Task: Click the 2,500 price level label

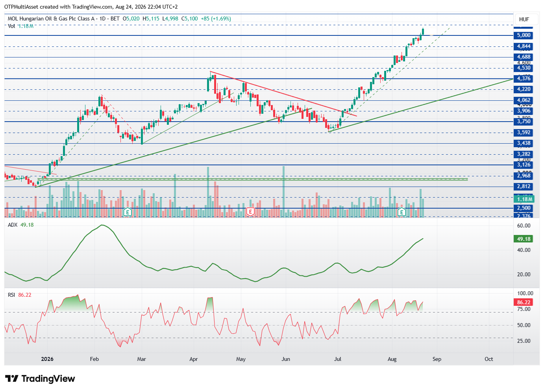Action: coord(524,208)
